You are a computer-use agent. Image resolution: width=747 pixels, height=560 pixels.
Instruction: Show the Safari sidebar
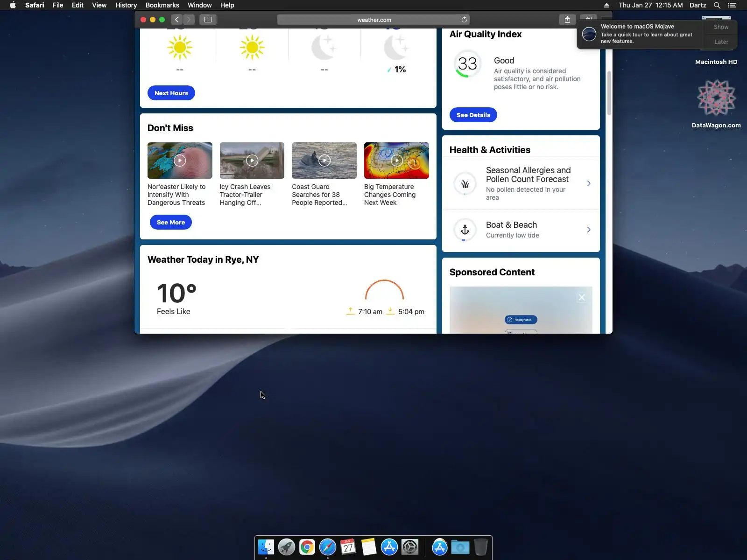click(x=208, y=20)
